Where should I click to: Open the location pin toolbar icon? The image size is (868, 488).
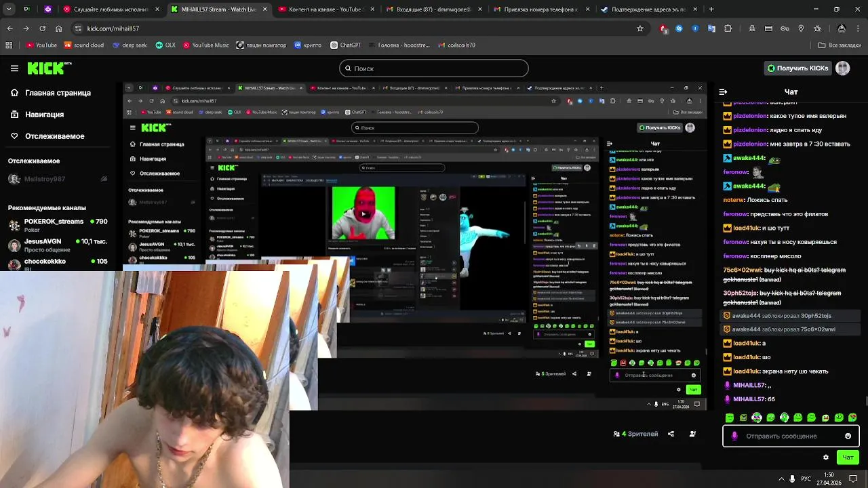click(x=801, y=28)
